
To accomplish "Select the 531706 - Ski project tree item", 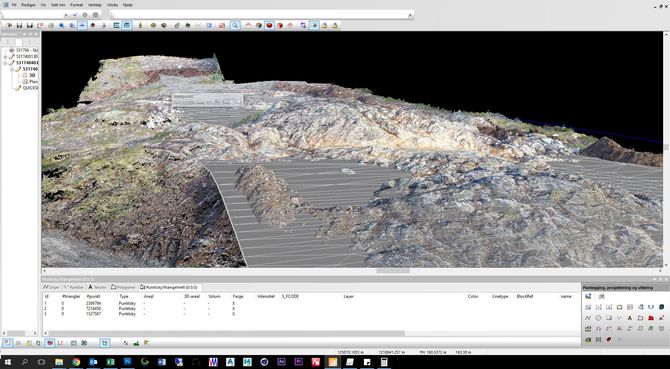I will [27, 50].
